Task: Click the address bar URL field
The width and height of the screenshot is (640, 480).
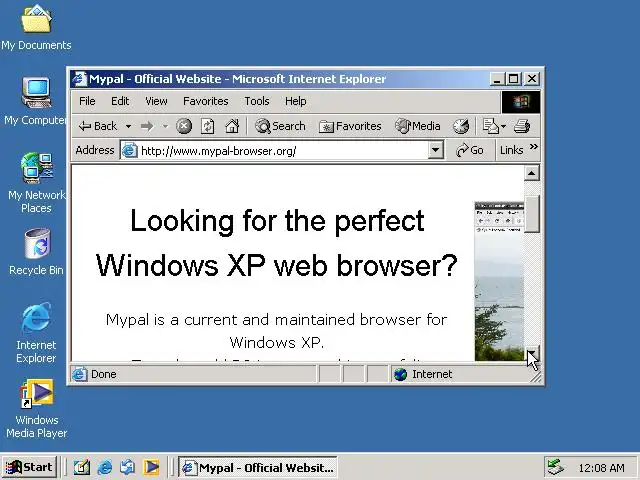Action: coord(282,151)
